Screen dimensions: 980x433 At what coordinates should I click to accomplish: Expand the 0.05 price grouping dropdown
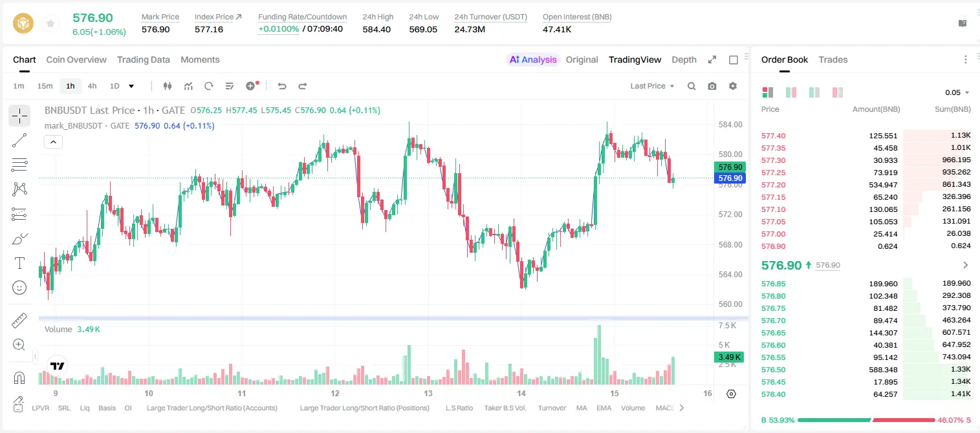[957, 92]
